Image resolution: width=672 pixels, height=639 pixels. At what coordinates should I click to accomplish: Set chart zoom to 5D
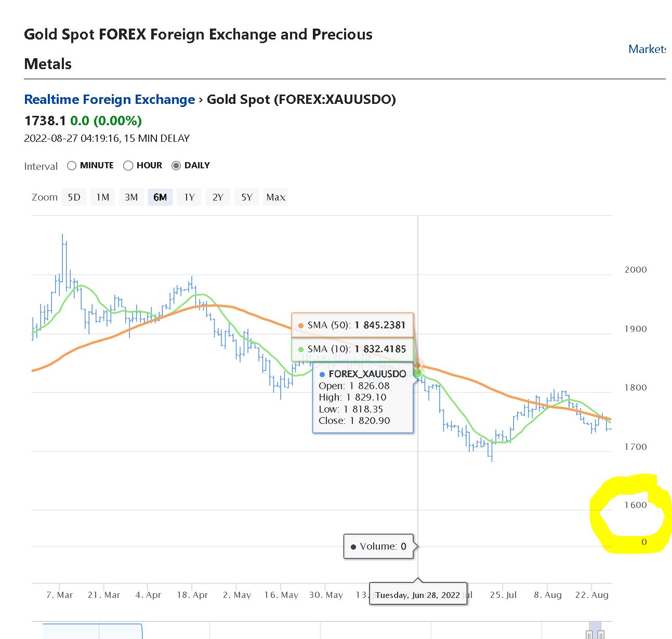[x=74, y=197]
